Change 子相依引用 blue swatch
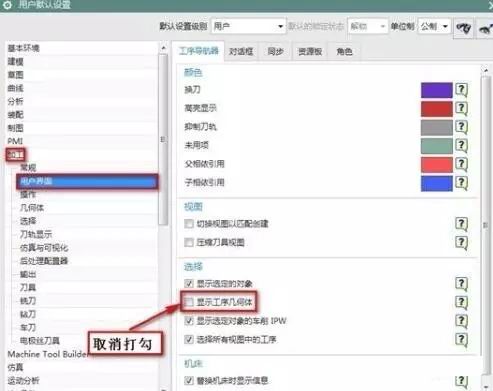 (437, 183)
